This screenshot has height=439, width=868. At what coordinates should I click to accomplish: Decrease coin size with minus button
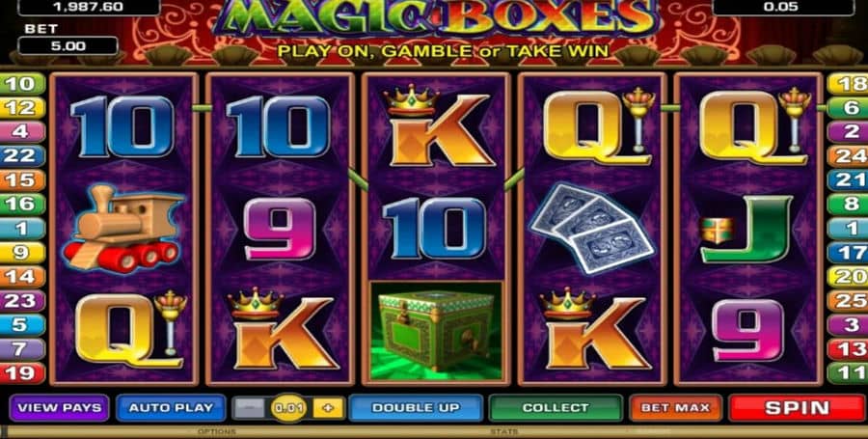click(x=249, y=408)
